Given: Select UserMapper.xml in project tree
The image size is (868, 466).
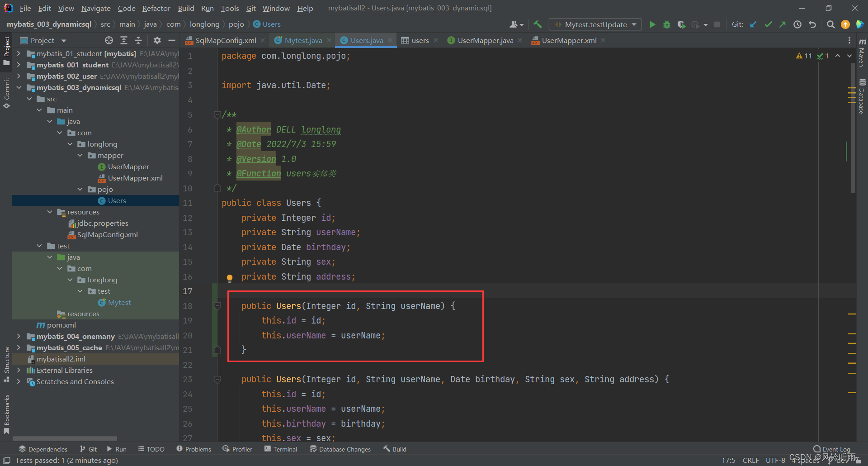Looking at the screenshot, I should pos(135,178).
